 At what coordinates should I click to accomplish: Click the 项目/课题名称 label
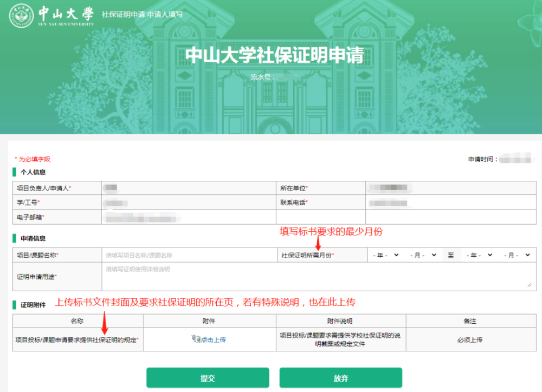[37, 255]
